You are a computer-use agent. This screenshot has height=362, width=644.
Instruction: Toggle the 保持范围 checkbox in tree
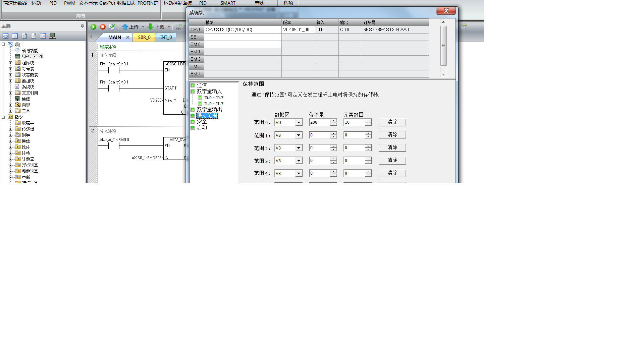pos(193,116)
